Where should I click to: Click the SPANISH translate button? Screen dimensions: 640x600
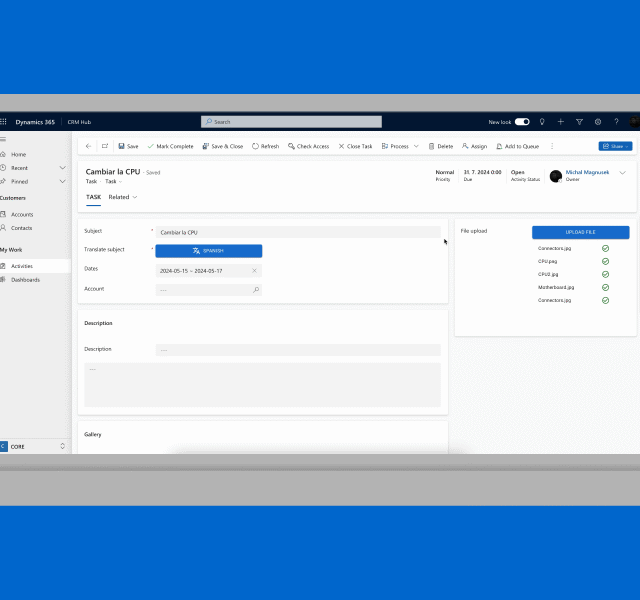209,251
